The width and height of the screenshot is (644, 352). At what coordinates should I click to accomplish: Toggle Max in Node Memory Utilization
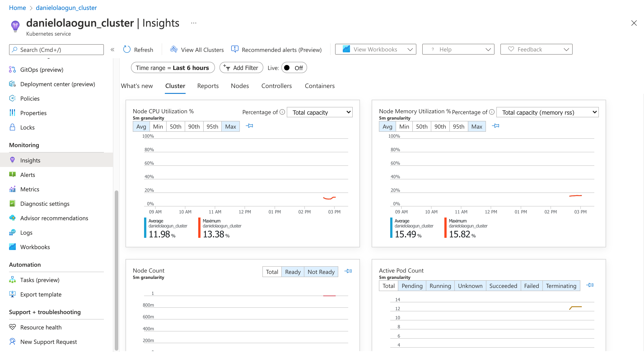(477, 126)
